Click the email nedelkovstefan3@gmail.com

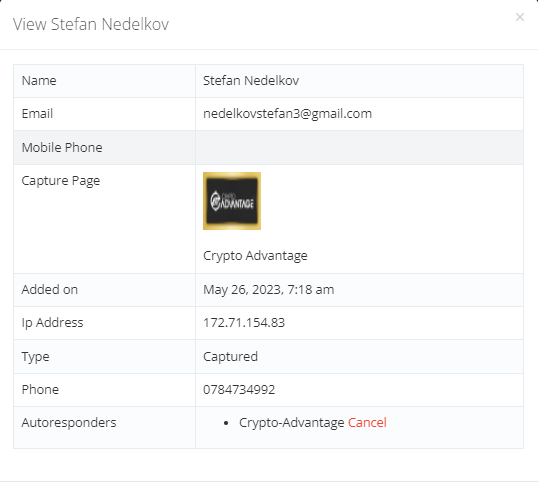pos(288,114)
